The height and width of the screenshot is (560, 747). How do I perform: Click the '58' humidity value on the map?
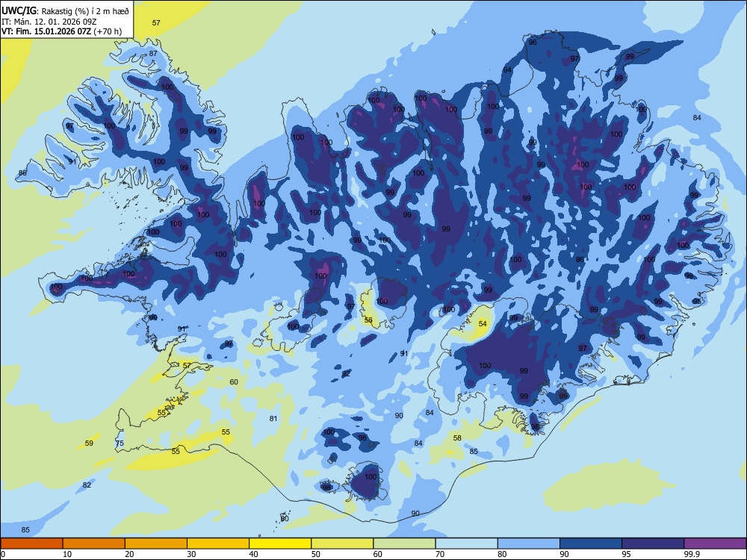(457, 438)
